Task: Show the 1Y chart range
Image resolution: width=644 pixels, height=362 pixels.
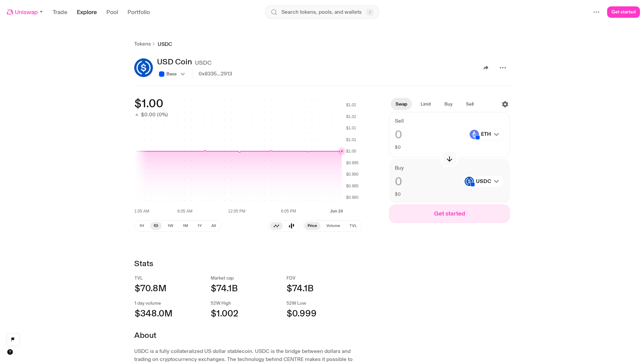Action: (200, 226)
